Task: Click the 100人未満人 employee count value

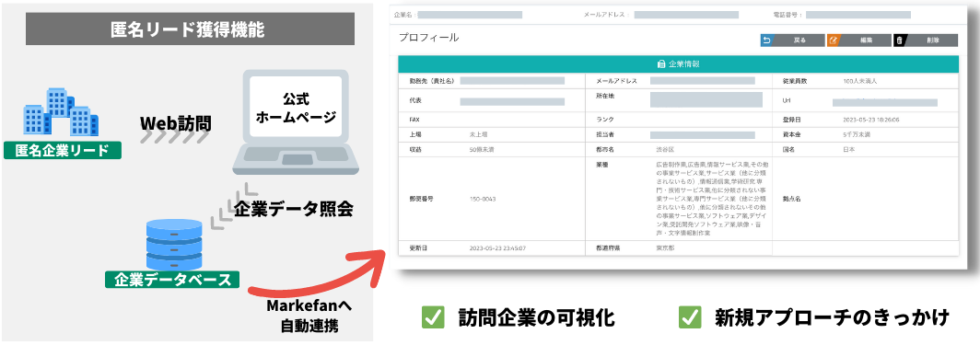Action: point(860,81)
